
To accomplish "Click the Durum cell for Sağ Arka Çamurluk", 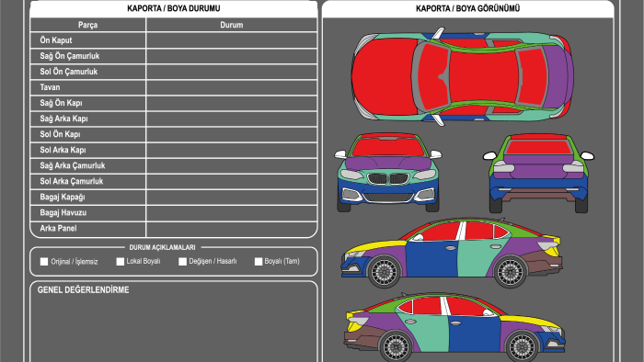I will point(232,165).
